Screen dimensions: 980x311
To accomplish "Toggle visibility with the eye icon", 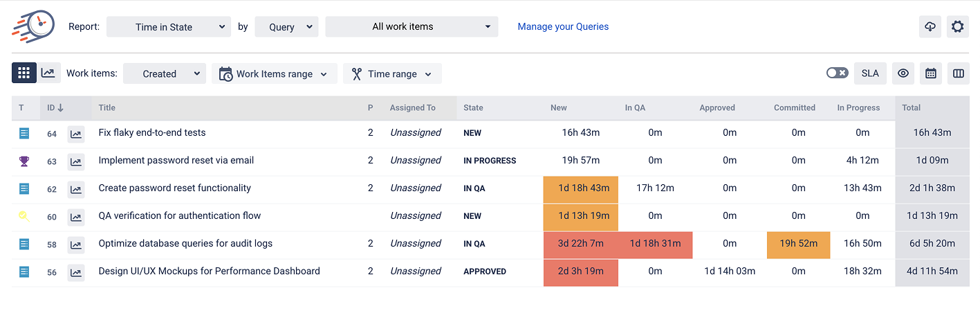I will [903, 73].
